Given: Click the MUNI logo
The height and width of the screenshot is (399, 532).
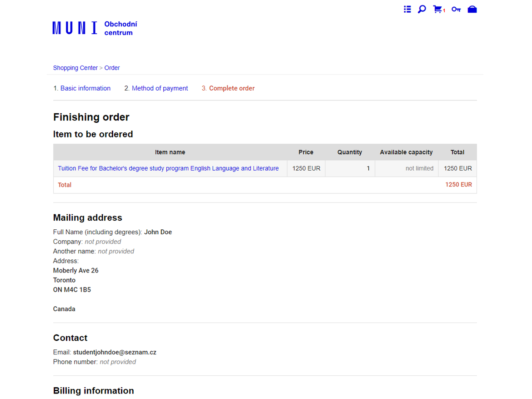Looking at the screenshot, I should [x=75, y=28].
